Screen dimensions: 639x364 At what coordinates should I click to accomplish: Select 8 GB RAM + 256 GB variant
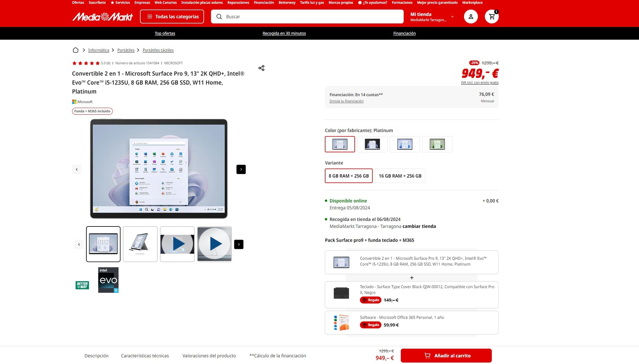(349, 176)
